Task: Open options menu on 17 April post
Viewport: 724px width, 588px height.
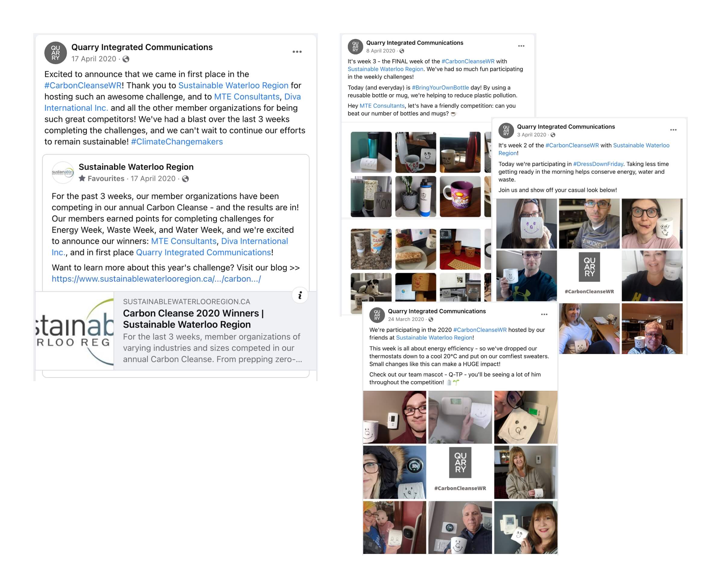Action: (297, 52)
